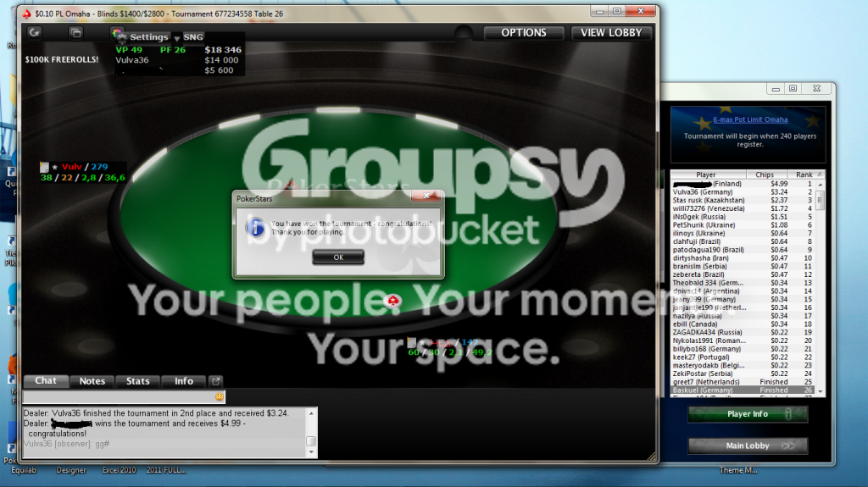This screenshot has height=487, width=868.
Task: Click the Vulv HUD note icon
Action: [x=44, y=167]
